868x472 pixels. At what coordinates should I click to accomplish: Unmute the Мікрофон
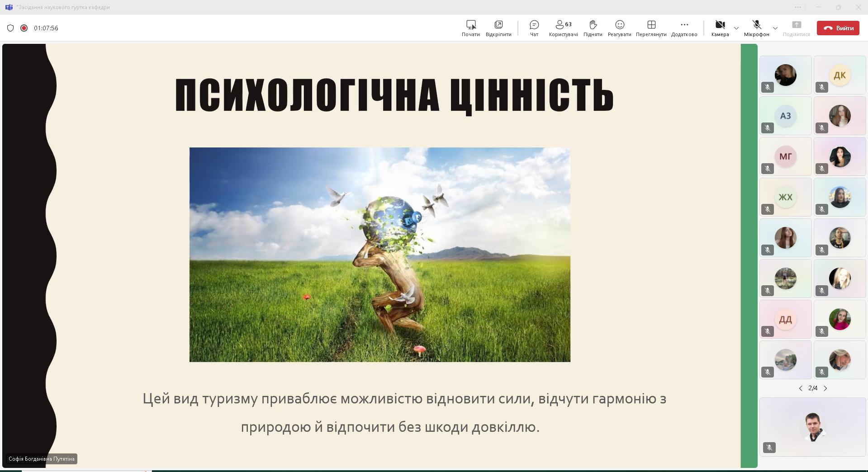point(756,28)
